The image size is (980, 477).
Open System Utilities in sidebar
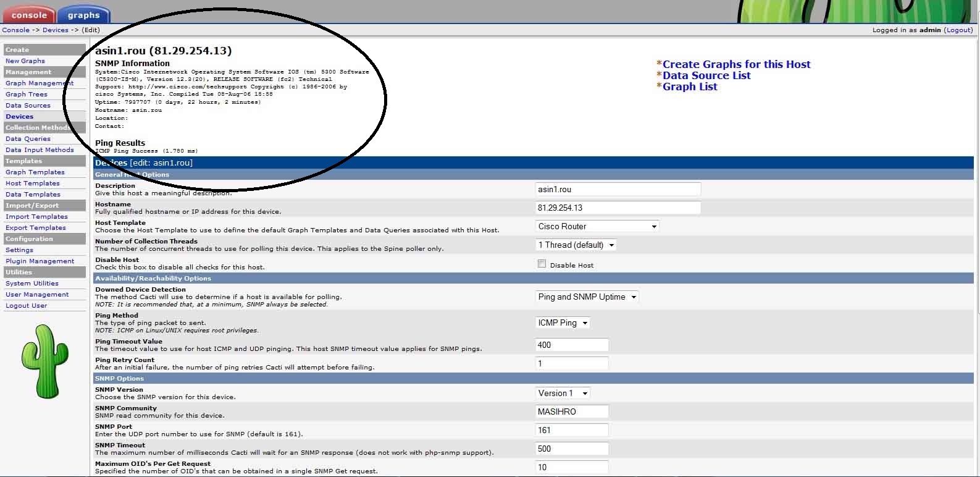32,284
